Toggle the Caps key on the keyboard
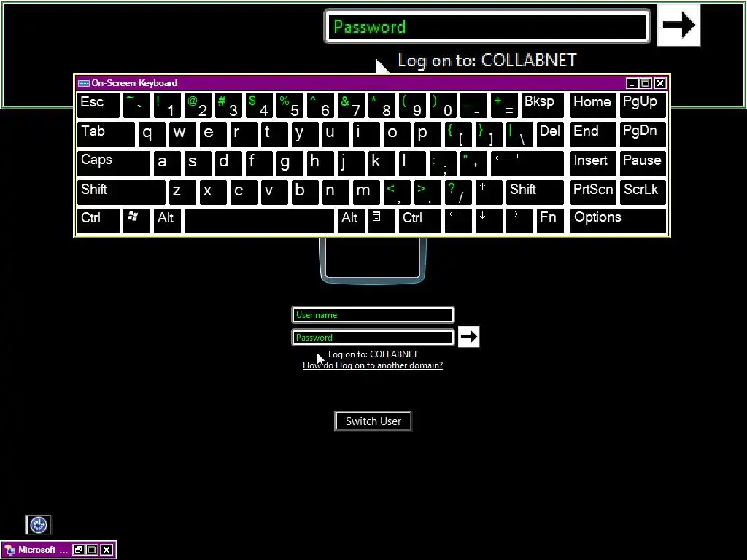The width and height of the screenshot is (747, 560). tap(113, 163)
